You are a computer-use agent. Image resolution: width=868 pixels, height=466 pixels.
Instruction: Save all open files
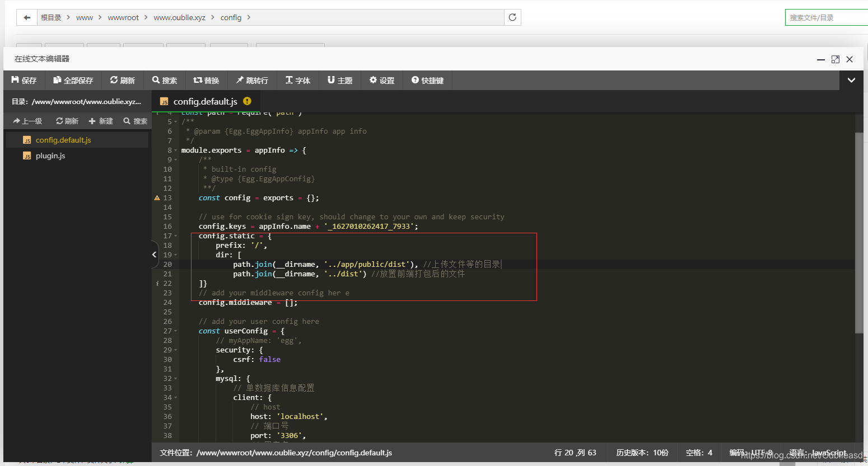73,81
